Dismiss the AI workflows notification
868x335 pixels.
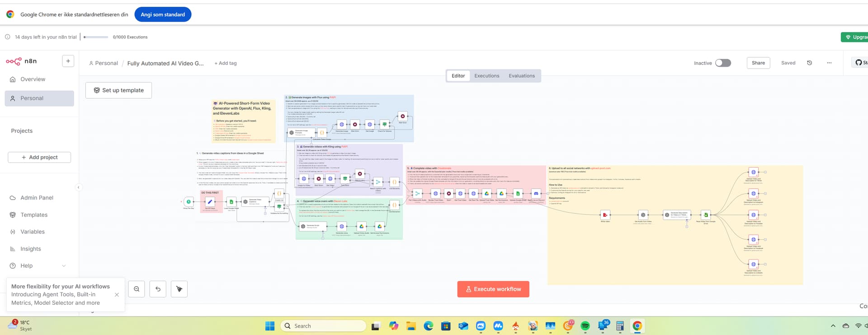[117, 295]
